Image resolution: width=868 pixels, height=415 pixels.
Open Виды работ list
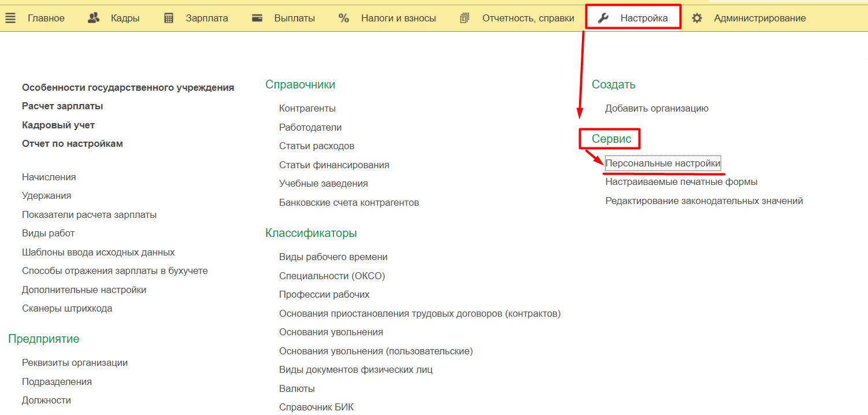[49, 233]
